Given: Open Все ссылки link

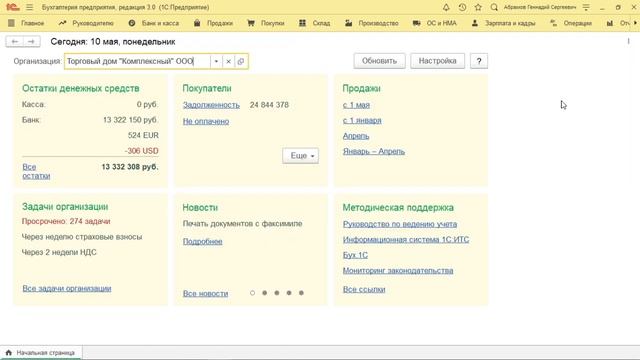Looking at the screenshot, I should point(364,289).
